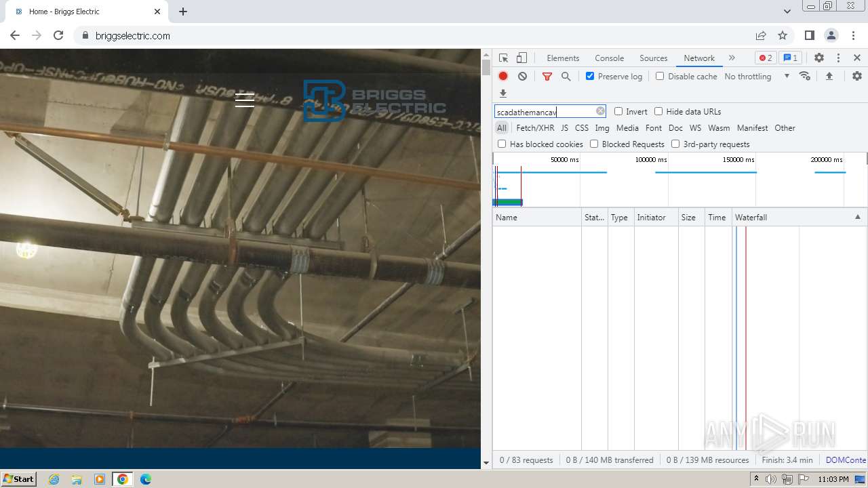Clear the filter text field icon
The width and height of the screenshot is (868, 488).
(600, 111)
